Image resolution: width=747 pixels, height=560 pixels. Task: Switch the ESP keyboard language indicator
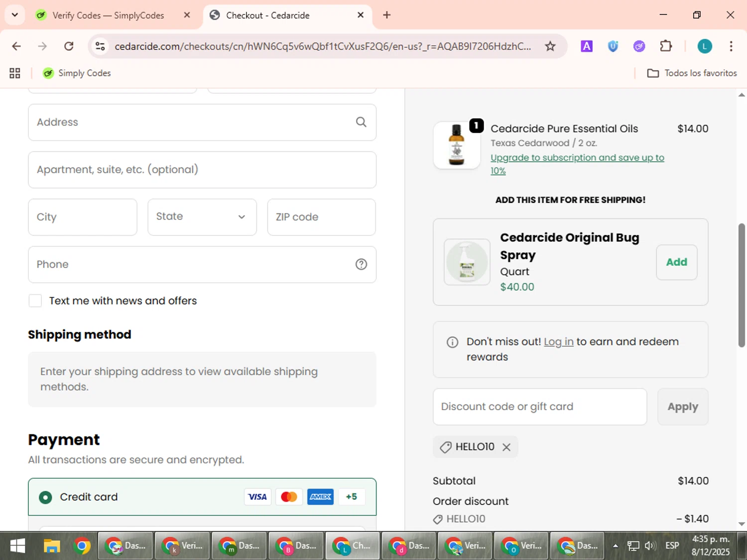pyautogui.click(x=672, y=546)
